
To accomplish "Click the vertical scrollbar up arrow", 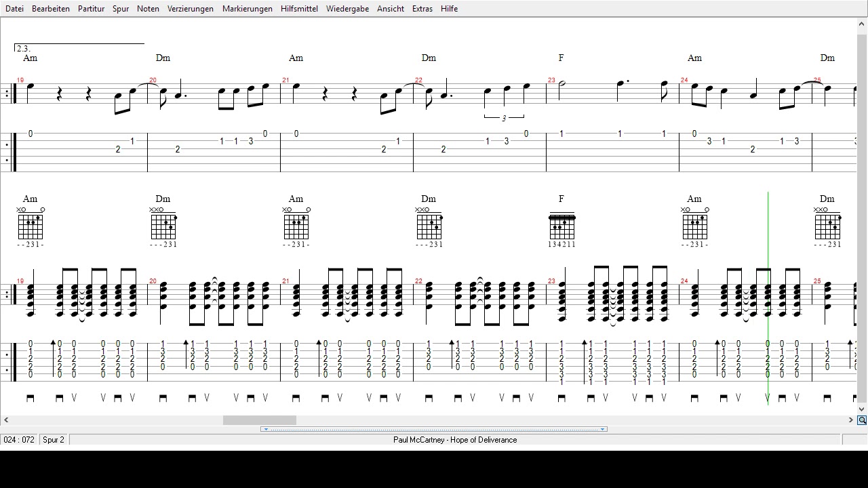I will pyautogui.click(x=862, y=24).
